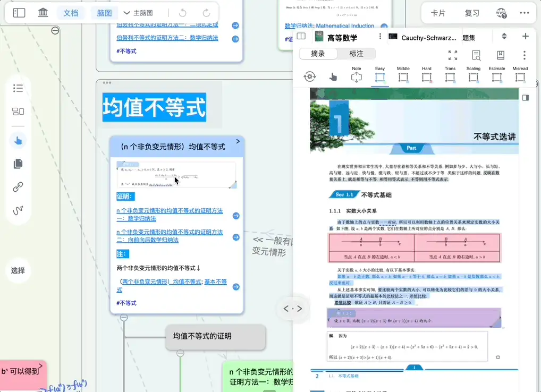Image resolution: width=541 pixels, height=392 pixels.
Task: Open the formula image thumbnail in card
Action: [x=176, y=175]
